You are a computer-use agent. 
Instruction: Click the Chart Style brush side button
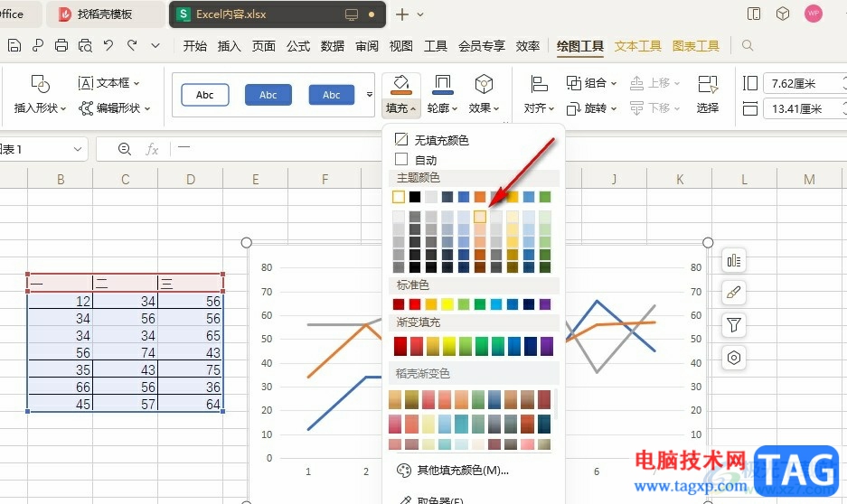point(734,293)
